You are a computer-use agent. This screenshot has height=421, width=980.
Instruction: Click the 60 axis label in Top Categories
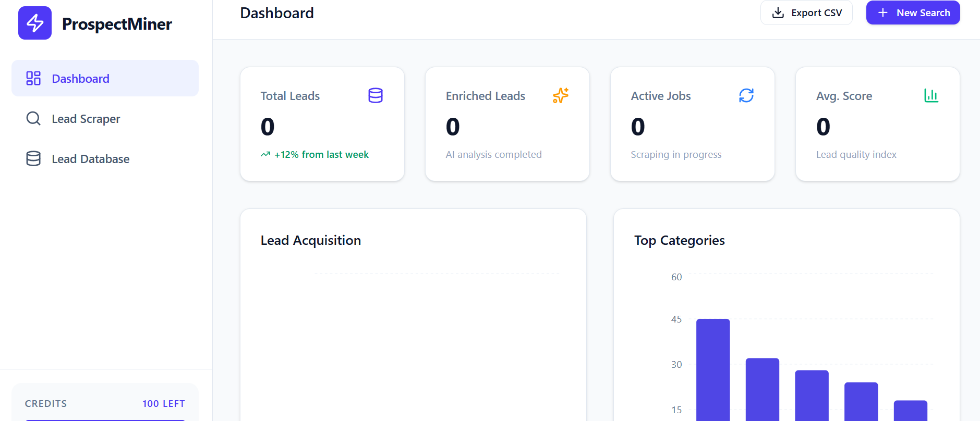pos(676,277)
